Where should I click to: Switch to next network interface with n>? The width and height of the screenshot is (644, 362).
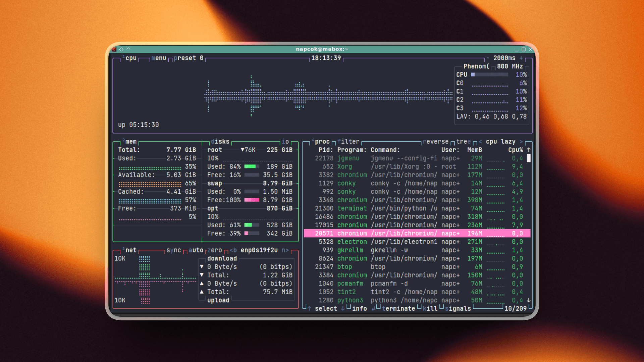285,250
